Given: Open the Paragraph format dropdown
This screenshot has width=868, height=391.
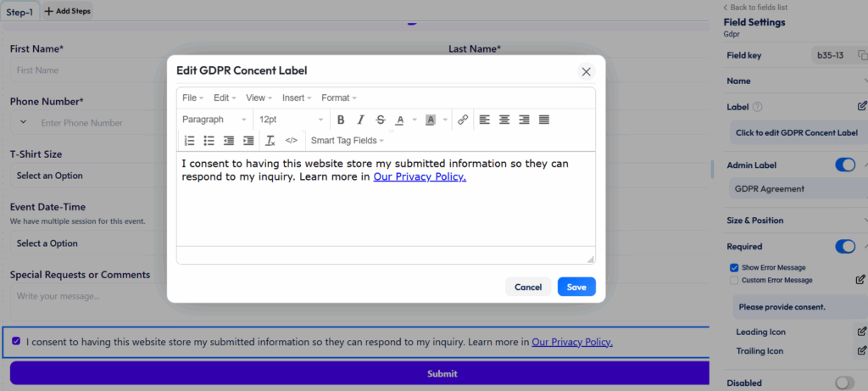Looking at the screenshot, I should (x=214, y=120).
